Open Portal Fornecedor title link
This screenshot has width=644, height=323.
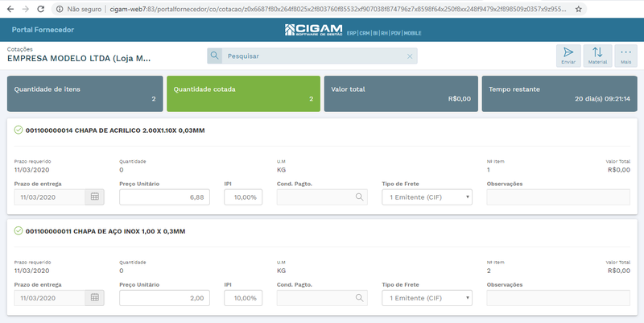43,30
